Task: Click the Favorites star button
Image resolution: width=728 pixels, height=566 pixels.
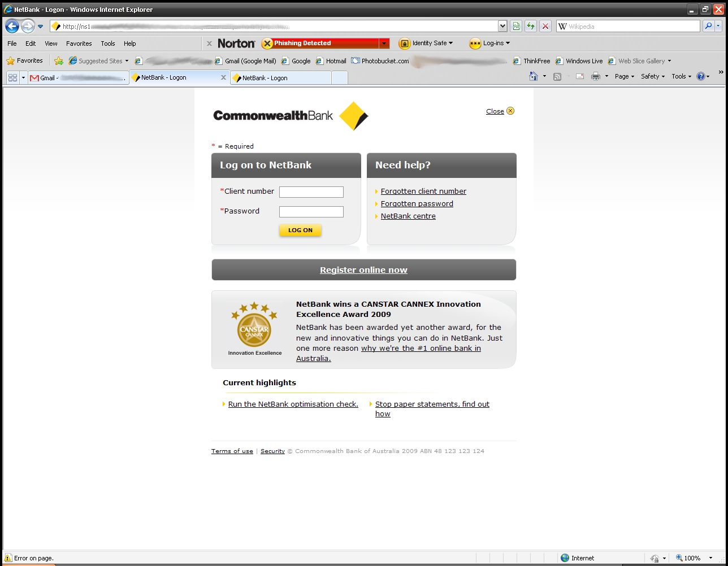Action: click(x=24, y=60)
